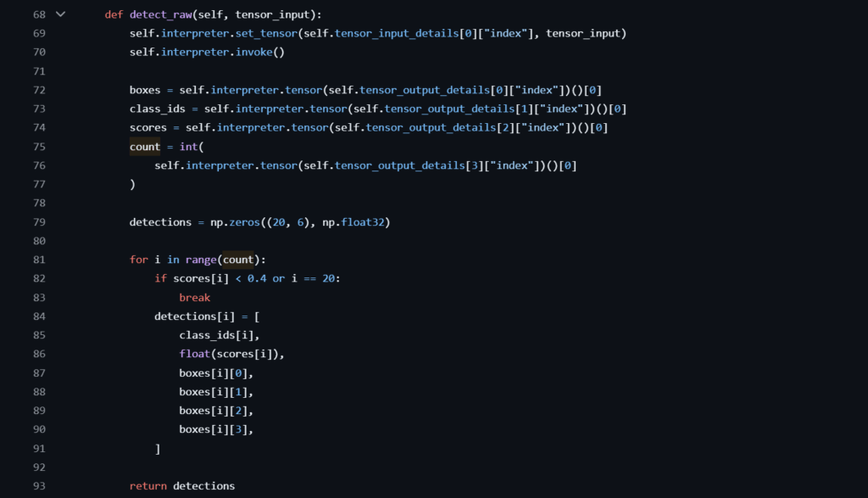Image resolution: width=868 pixels, height=498 pixels.
Task: Click np.zeros call on line 79
Action: tap(236, 222)
